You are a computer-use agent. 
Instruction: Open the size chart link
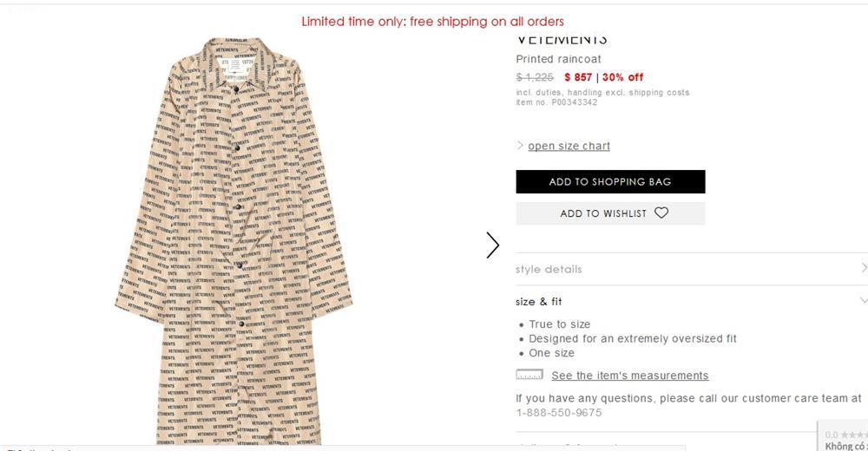pos(569,146)
